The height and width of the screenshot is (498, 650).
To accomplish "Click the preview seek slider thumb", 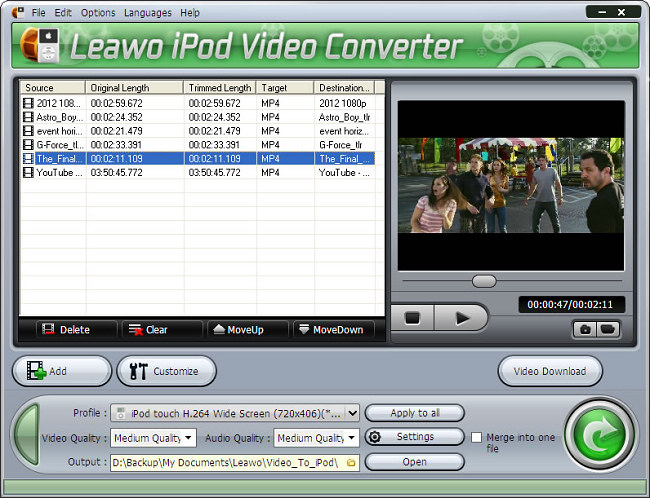I will tap(484, 281).
